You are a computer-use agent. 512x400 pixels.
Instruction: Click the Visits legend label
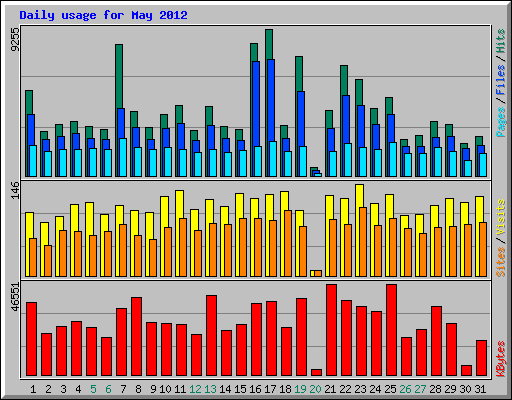tap(501, 217)
